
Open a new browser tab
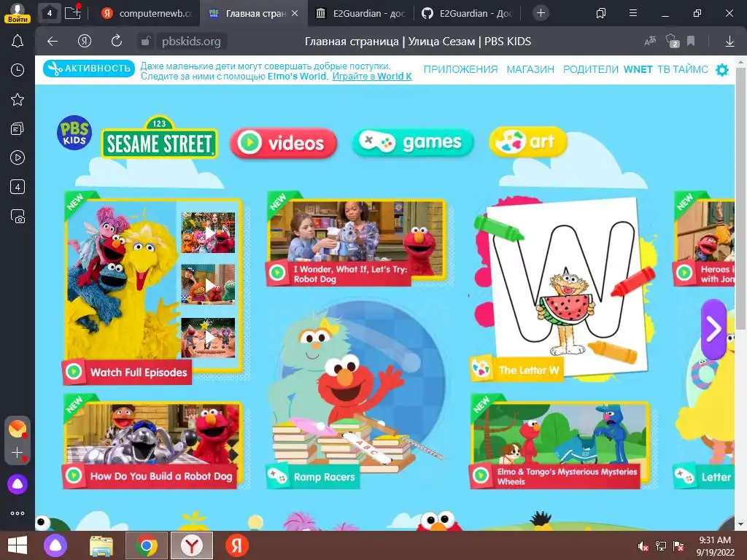(x=541, y=13)
